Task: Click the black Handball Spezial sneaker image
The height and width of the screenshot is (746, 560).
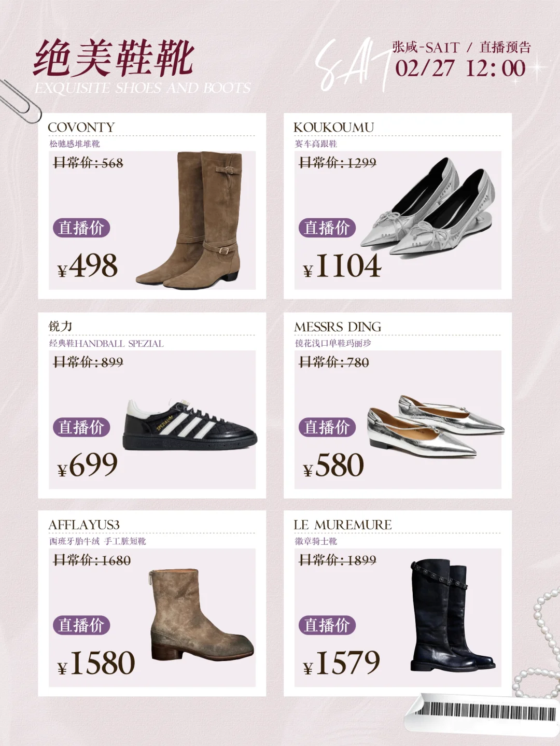Action: point(190,425)
